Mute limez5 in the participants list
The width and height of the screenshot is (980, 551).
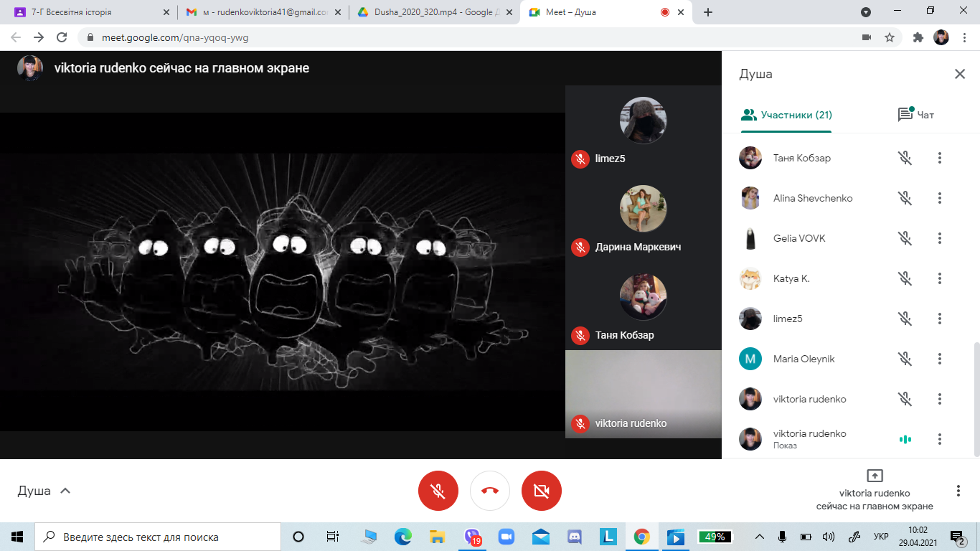click(905, 319)
